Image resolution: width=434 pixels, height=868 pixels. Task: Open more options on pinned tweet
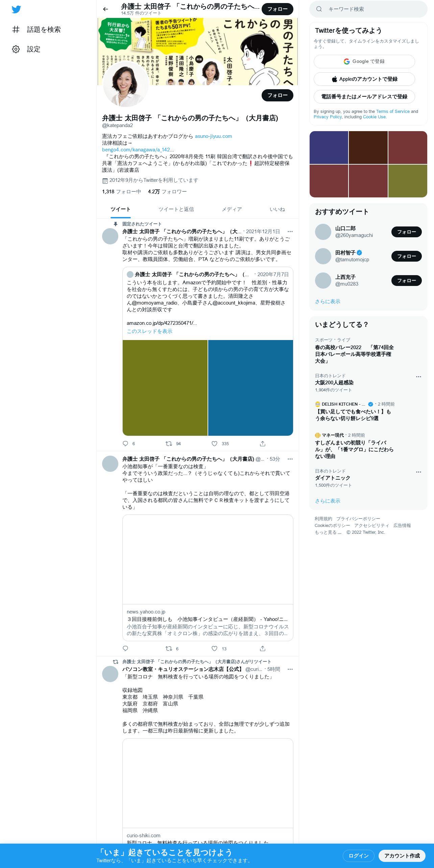pyautogui.click(x=290, y=232)
